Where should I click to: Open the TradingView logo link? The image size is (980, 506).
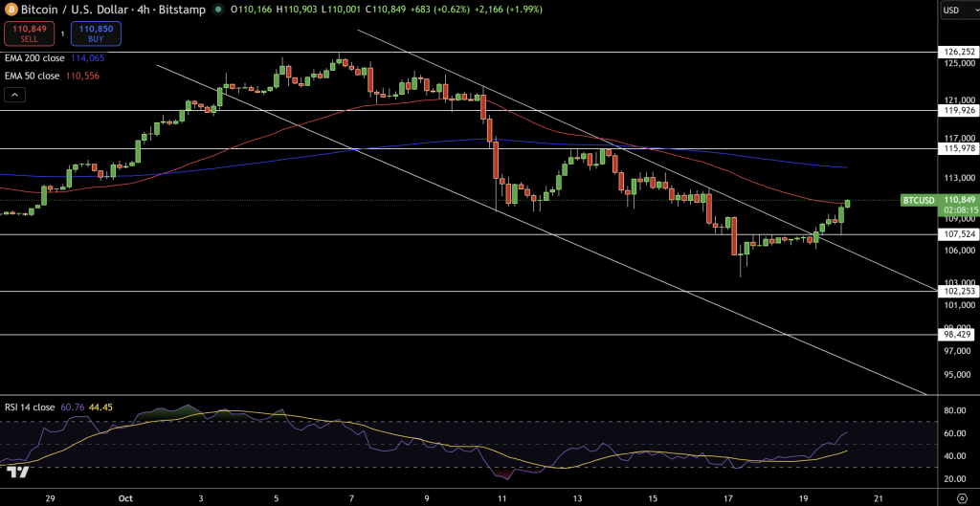coord(17,471)
